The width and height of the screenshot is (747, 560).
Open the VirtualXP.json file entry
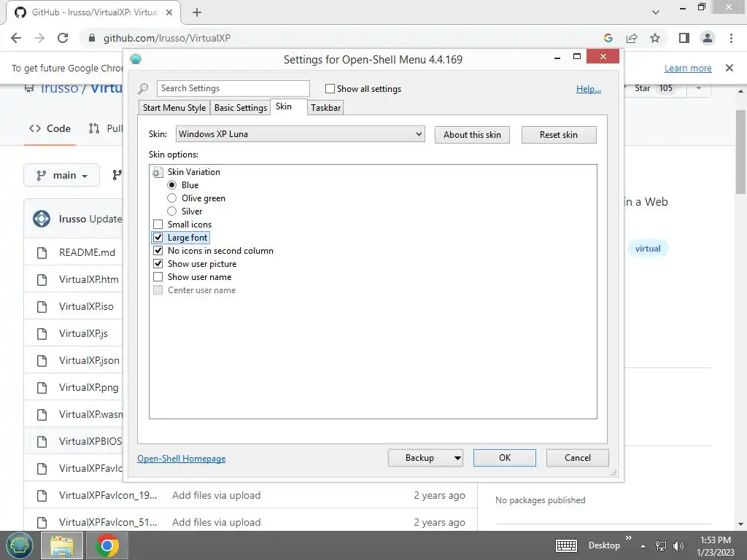89,360
